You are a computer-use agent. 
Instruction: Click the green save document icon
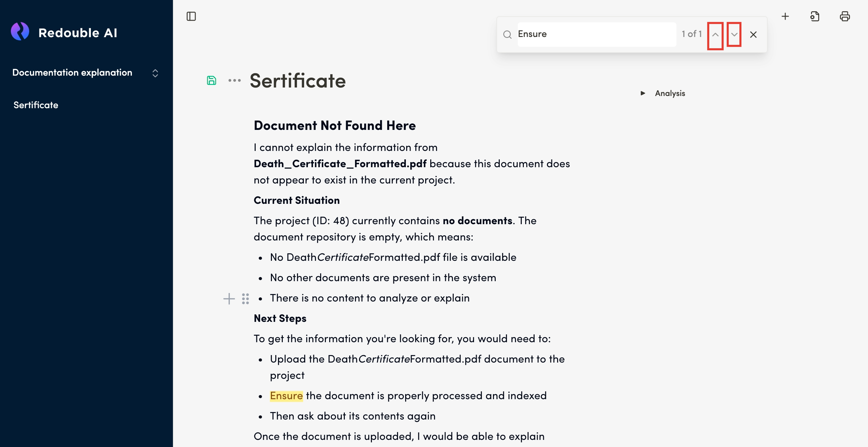click(x=212, y=80)
